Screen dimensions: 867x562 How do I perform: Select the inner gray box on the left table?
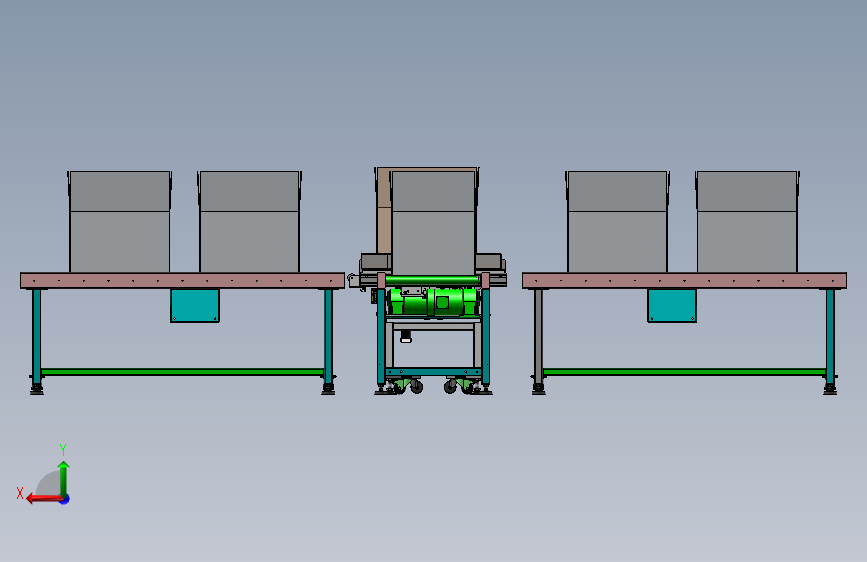pyautogui.click(x=249, y=222)
